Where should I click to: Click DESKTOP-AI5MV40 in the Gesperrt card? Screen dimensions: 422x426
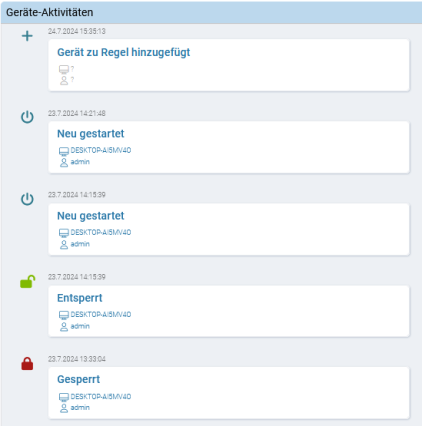coord(101,396)
